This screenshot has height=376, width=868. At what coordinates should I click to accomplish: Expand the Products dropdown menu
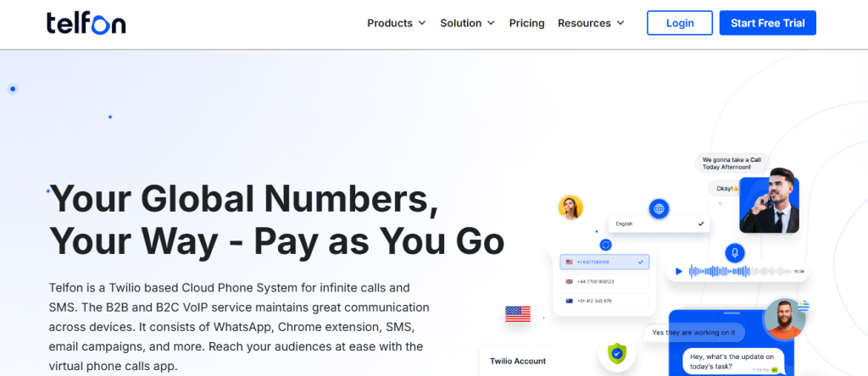point(396,23)
